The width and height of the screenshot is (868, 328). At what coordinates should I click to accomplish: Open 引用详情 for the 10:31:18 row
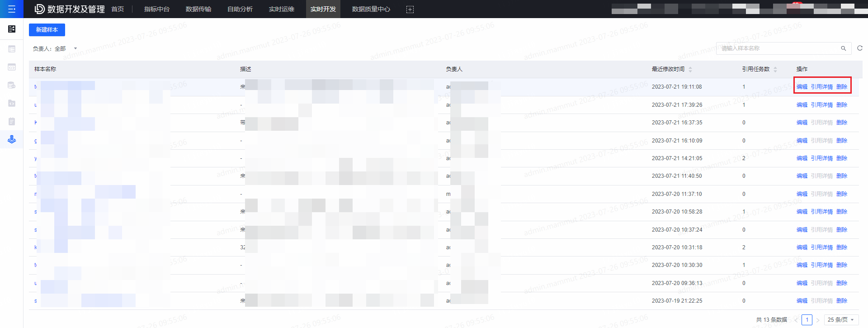pyautogui.click(x=822, y=247)
